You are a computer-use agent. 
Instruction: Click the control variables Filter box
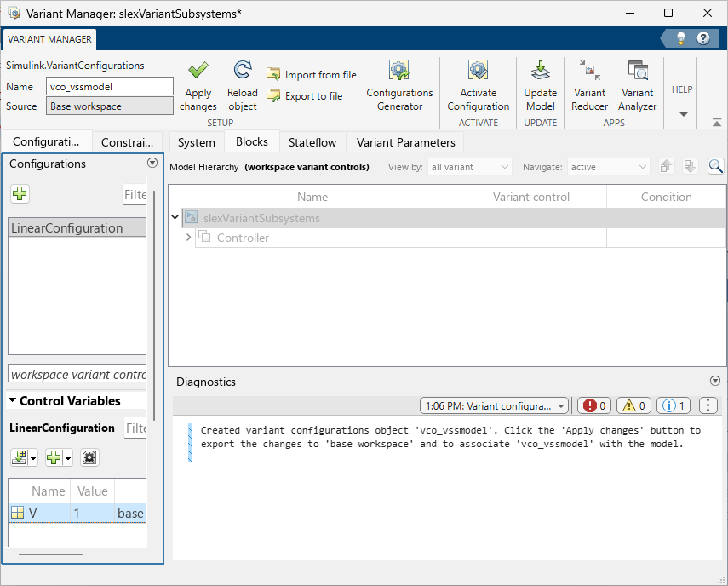tap(136, 428)
